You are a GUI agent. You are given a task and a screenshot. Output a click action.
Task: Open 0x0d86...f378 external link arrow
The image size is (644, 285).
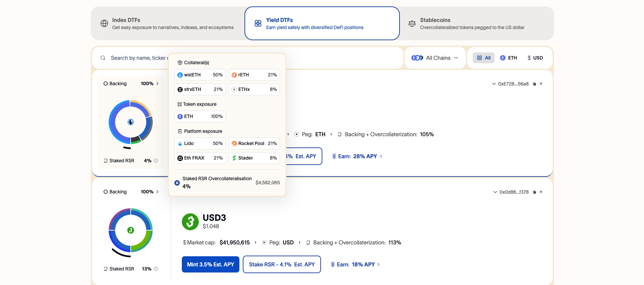[541, 192]
